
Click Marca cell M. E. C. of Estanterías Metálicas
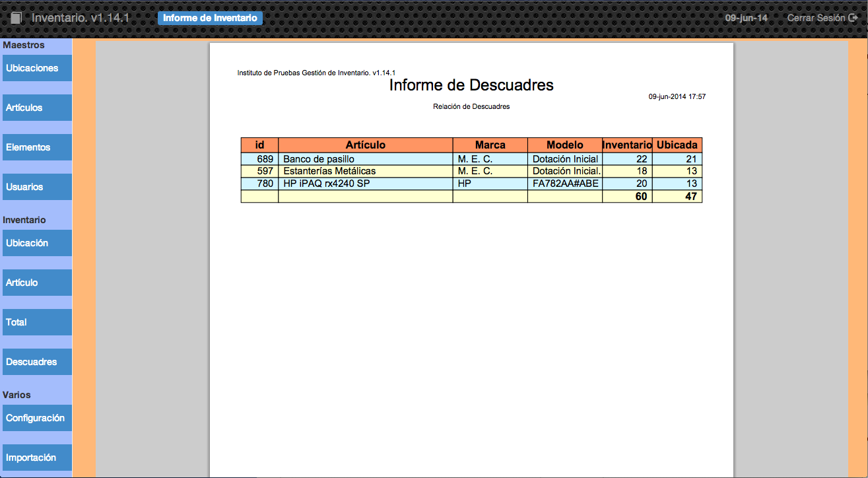[x=490, y=171]
